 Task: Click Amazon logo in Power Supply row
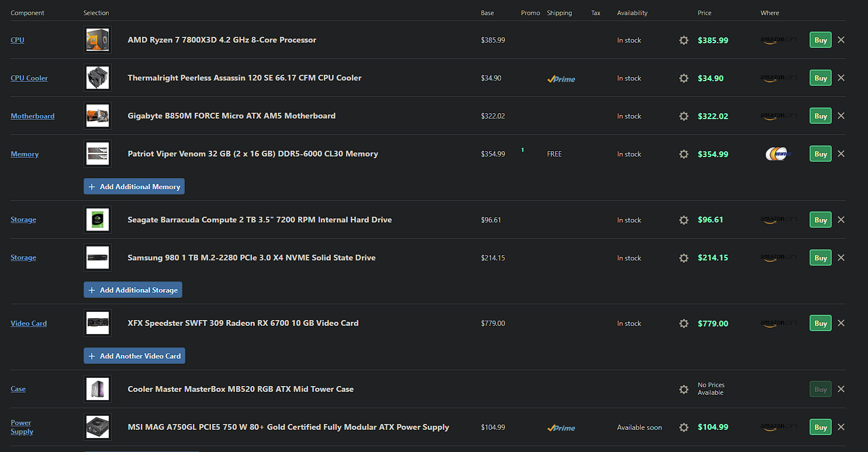click(x=779, y=427)
